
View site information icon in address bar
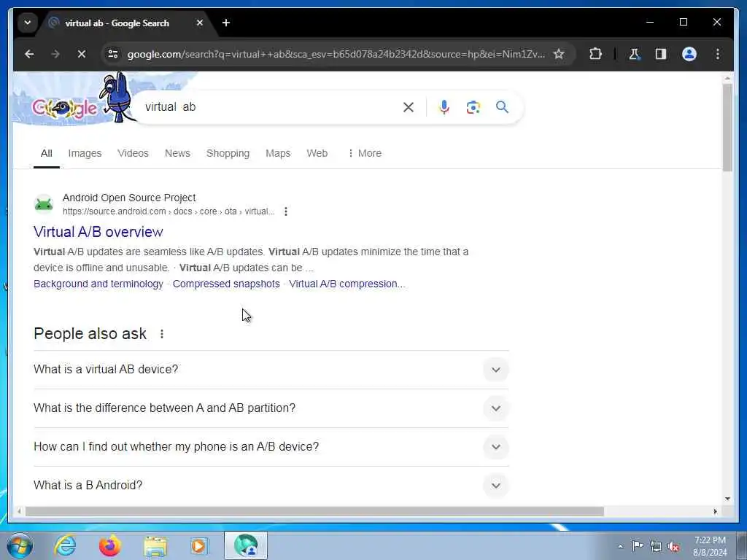pyautogui.click(x=113, y=54)
